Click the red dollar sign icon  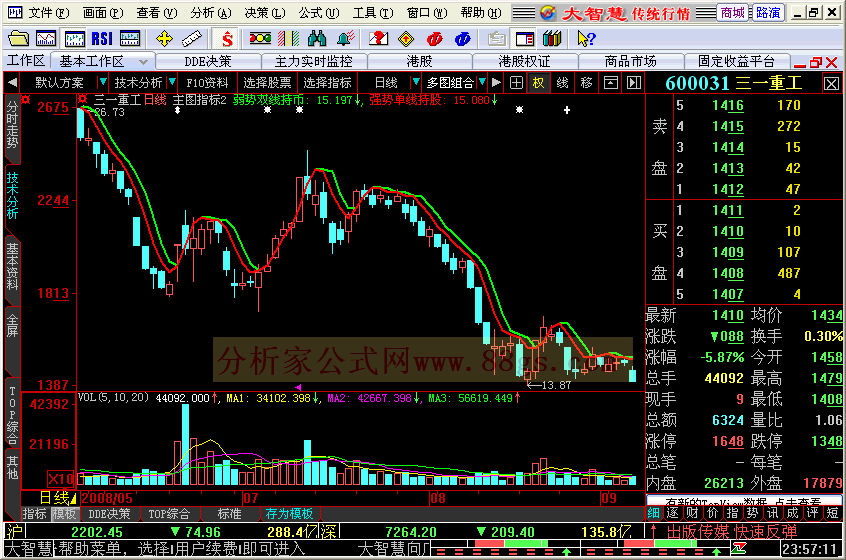coord(227,39)
